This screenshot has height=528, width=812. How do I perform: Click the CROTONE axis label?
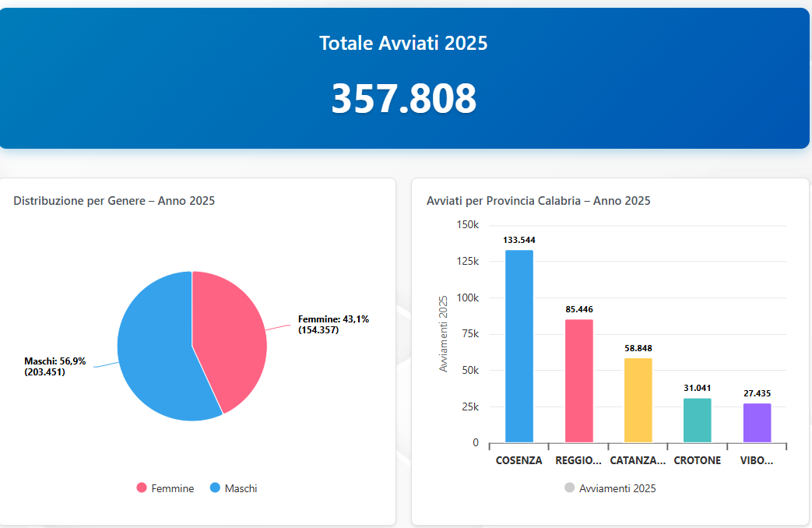697,460
